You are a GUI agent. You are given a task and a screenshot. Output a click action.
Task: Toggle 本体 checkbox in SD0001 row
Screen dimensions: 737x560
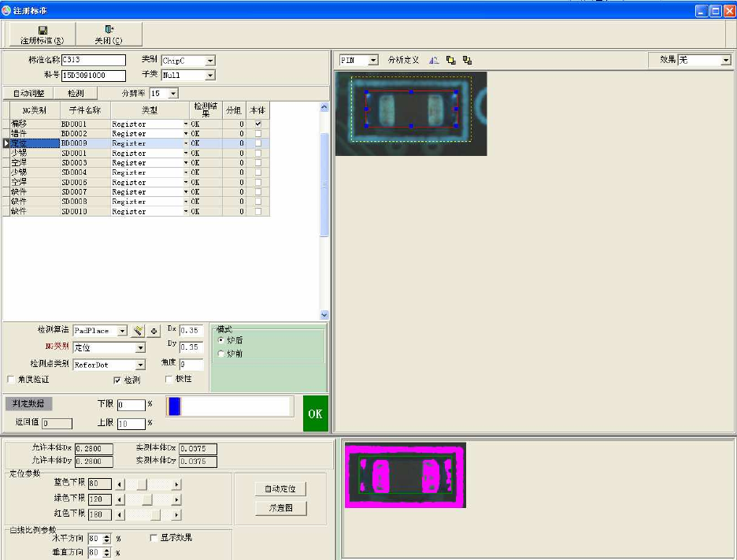(258, 153)
